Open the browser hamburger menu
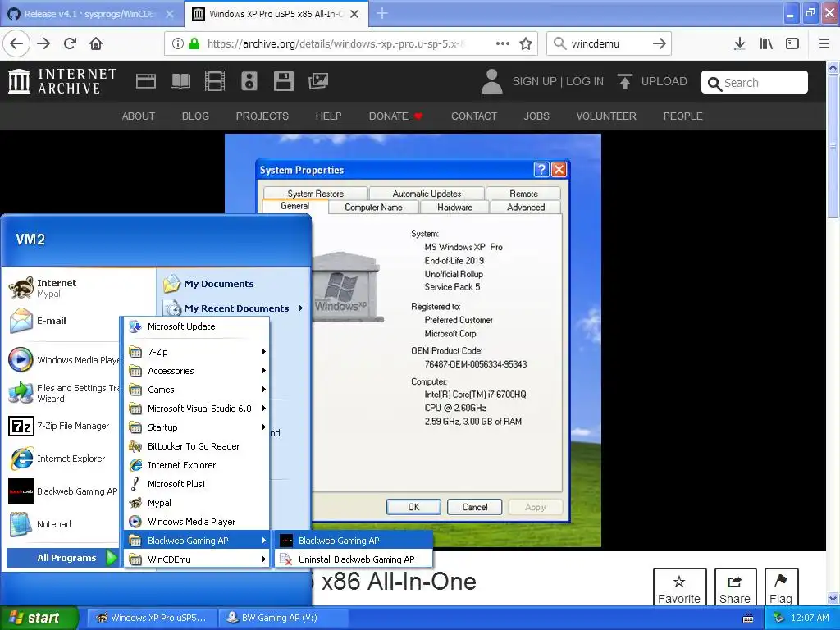Viewport: 840px width, 630px height. pyautogui.click(x=824, y=43)
